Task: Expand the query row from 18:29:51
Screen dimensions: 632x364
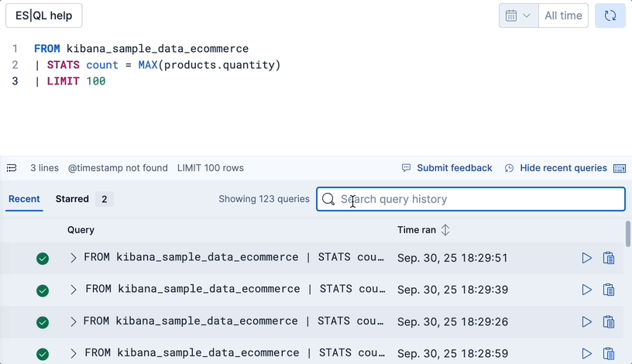Action: (74, 258)
